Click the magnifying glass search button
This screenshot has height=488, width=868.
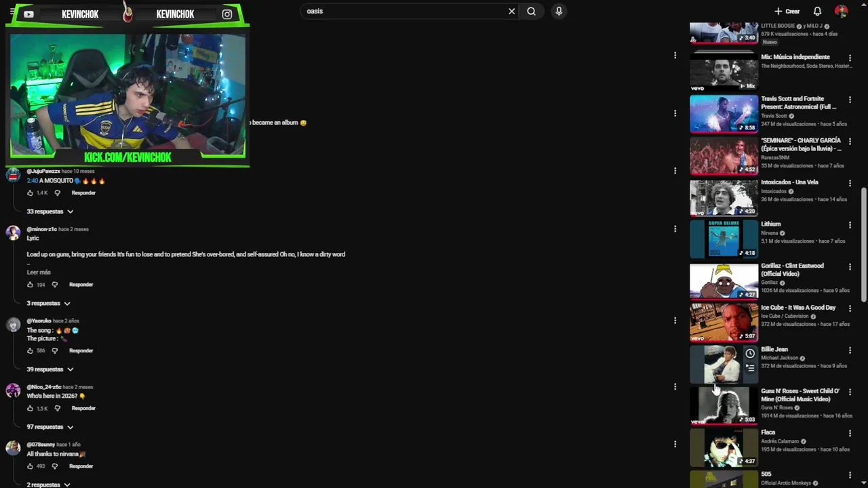(x=531, y=11)
